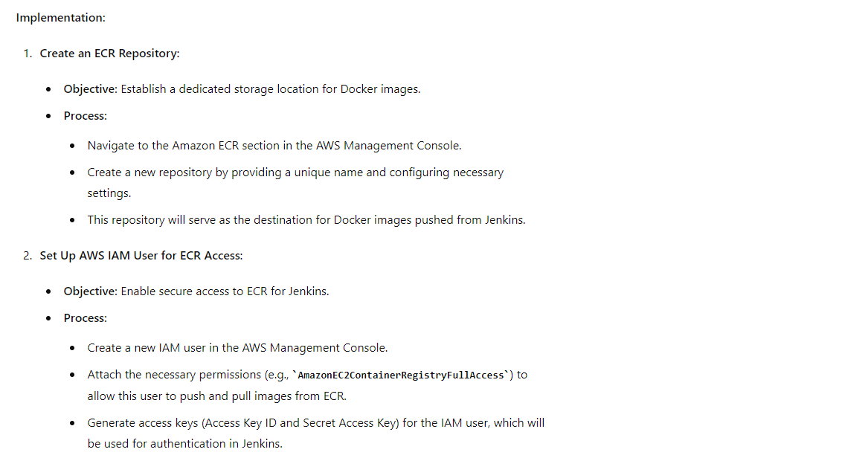This screenshot has width=868, height=458.
Task: Click the first 'Objective:' label under ECR Repository
Action: pyautogui.click(x=90, y=89)
